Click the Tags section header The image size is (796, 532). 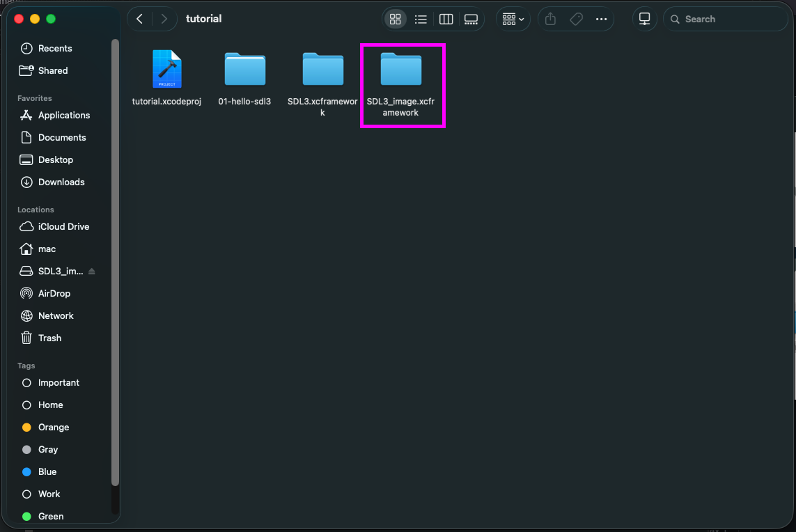[x=26, y=366]
